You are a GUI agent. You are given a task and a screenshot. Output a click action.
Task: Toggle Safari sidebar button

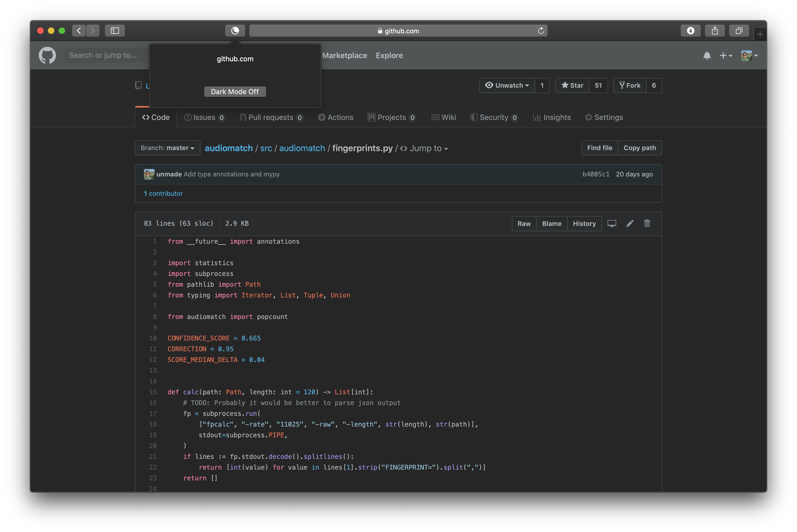(x=115, y=31)
